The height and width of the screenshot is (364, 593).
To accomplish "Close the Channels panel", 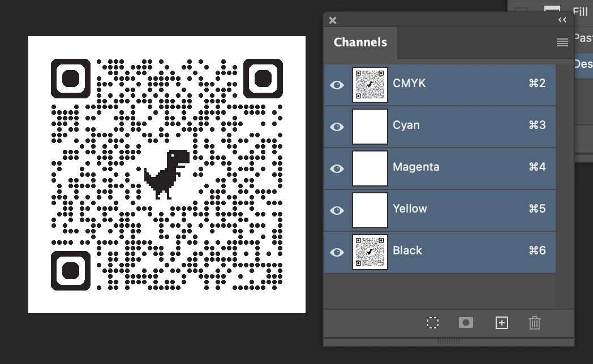I will 332,20.
